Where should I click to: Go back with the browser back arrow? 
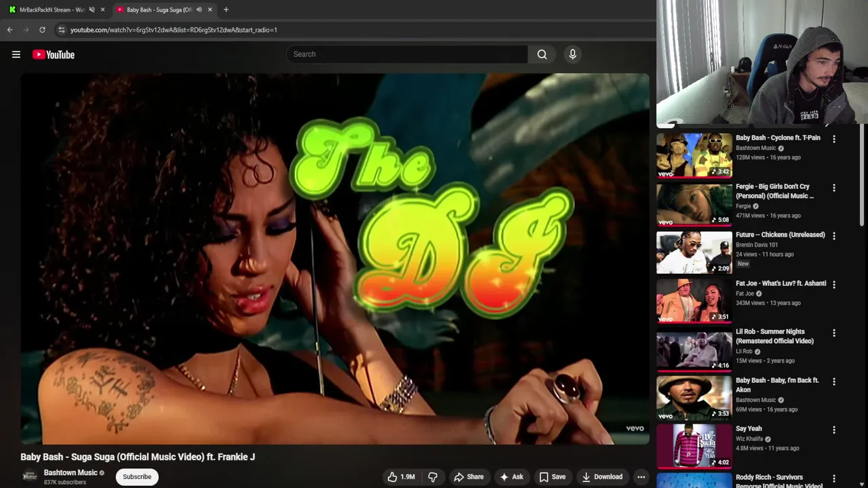point(9,30)
